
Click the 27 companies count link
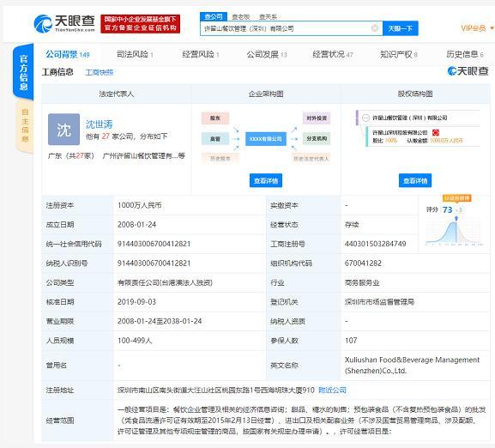pos(106,136)
